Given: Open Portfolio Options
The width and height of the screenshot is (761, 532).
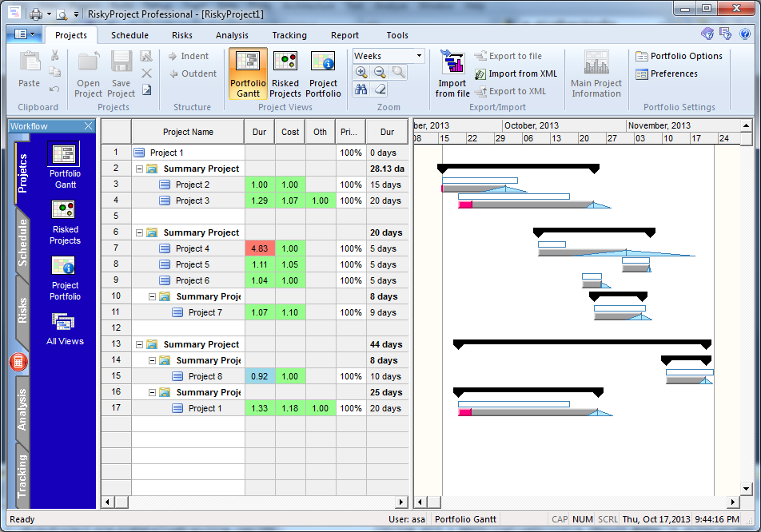Looking at the screenshot, I should pos(679,56).
